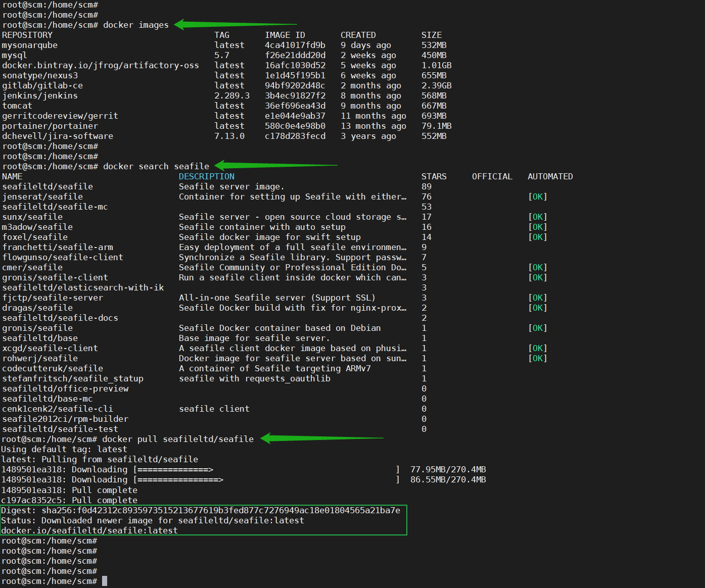Select docker.bintray.io/jfrog/artifactory-oss repository text
Viewport: 705px width, 588px height.
pyautogui.click(x=101, y=65)
